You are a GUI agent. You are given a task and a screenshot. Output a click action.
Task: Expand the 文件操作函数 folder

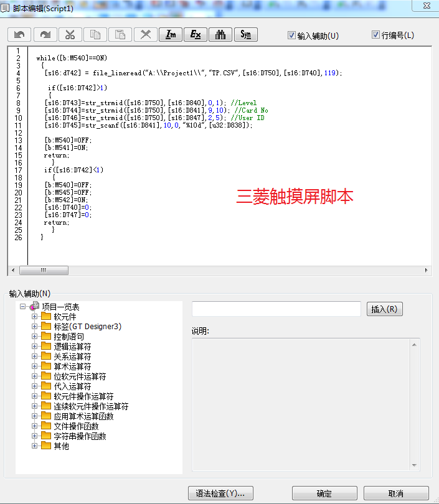35,426
